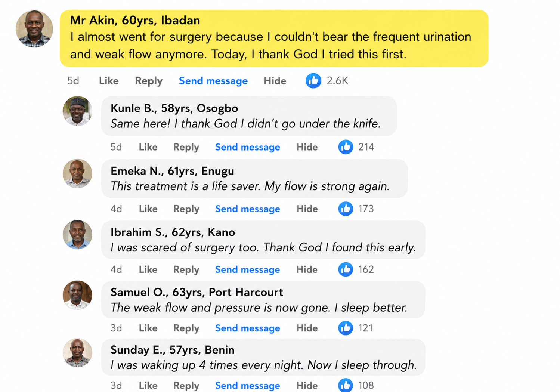
Task: Send message to Emeka N.
Action: (247, 209)
